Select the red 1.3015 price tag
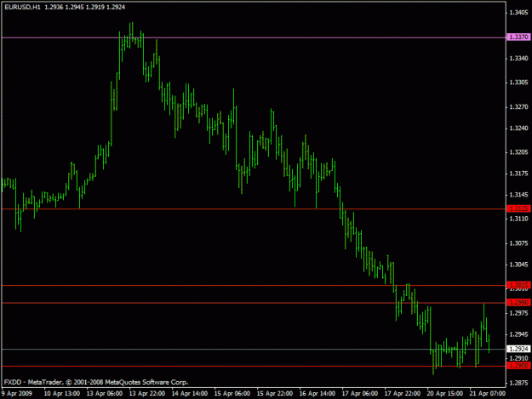 tap(518, 285)
